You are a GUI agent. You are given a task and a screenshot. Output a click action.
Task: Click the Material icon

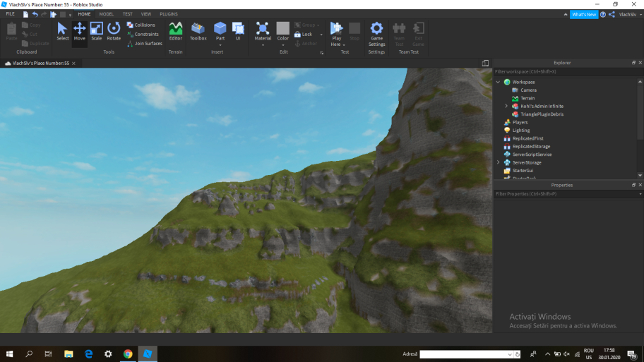click(x=263, y=29)
